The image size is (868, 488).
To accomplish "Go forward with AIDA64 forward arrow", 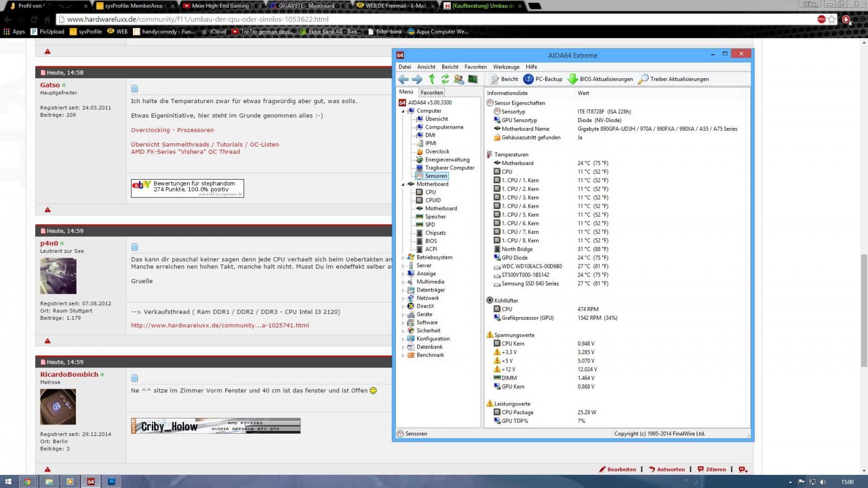I will 417,79.
